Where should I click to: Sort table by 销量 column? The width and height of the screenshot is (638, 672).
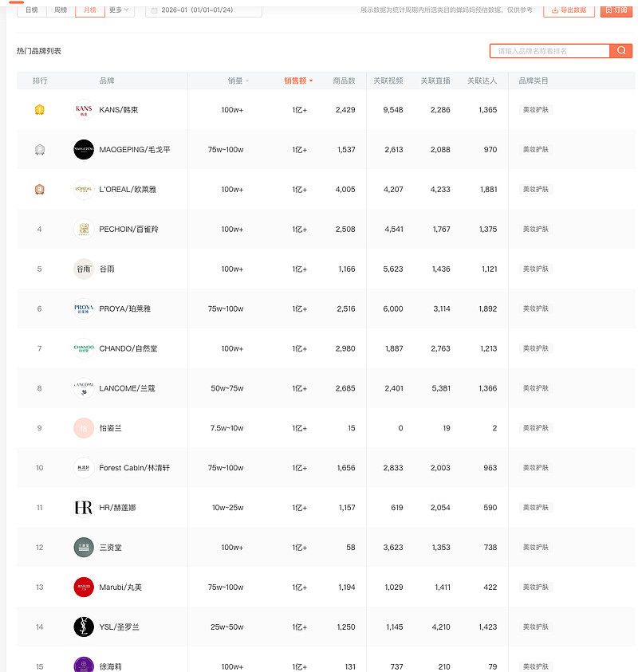click(238, 81)
